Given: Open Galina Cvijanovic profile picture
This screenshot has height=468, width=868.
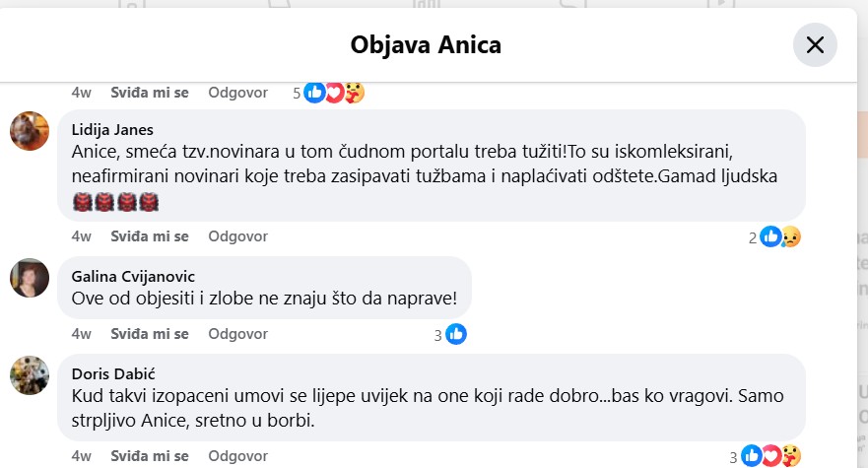Looking at the screenshot, I should [x=30, y=278].
